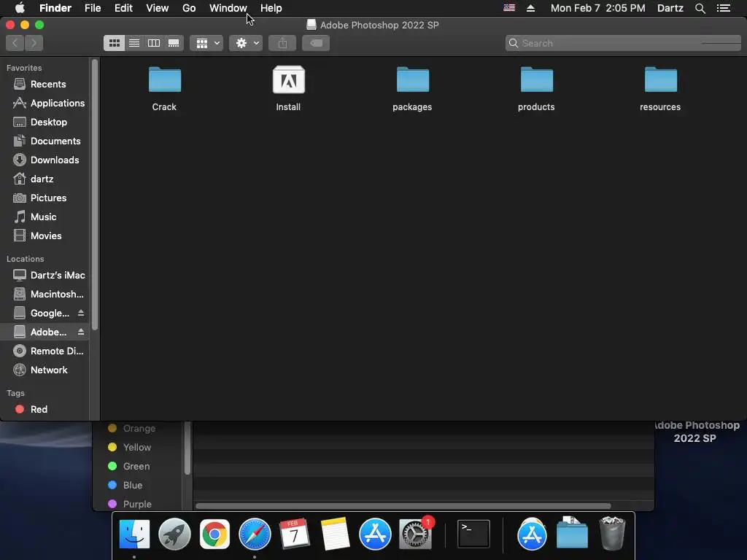The width and height of the screenshot is (747, 560).
Task: Select Downloads in the sidebar
Action: point(44,160)
